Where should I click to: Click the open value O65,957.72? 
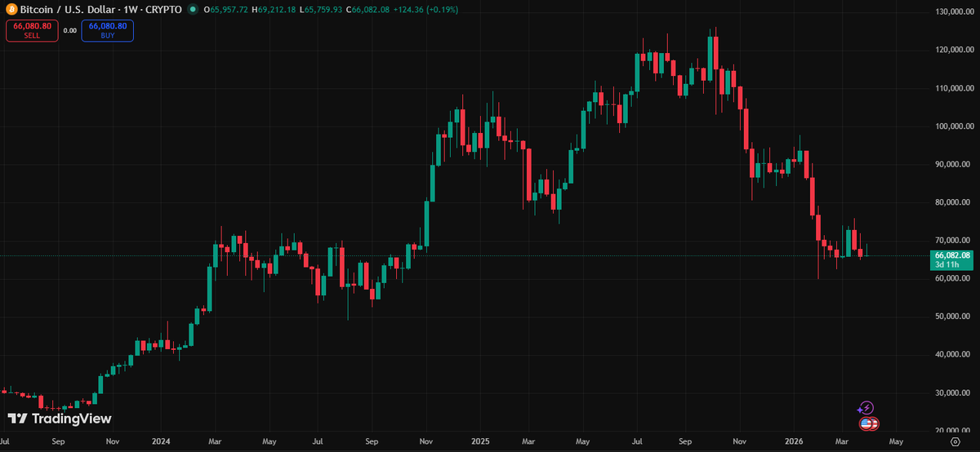[226, 10]
